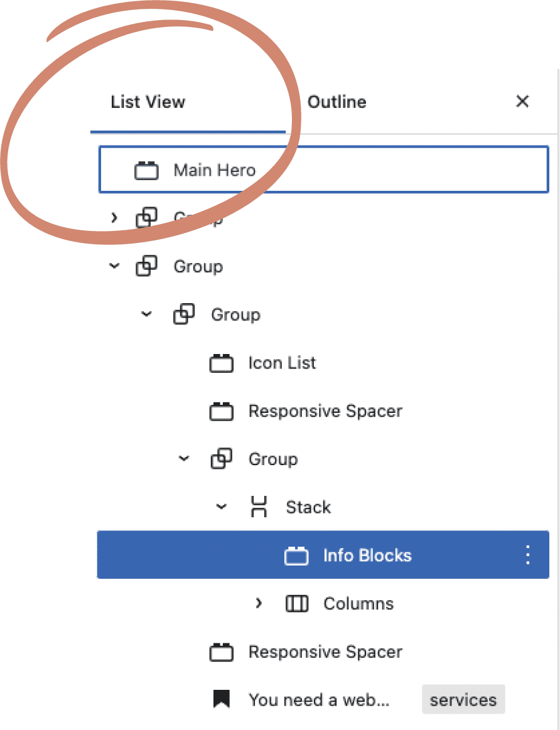Click the services anchor badge

tap(463, 700)
